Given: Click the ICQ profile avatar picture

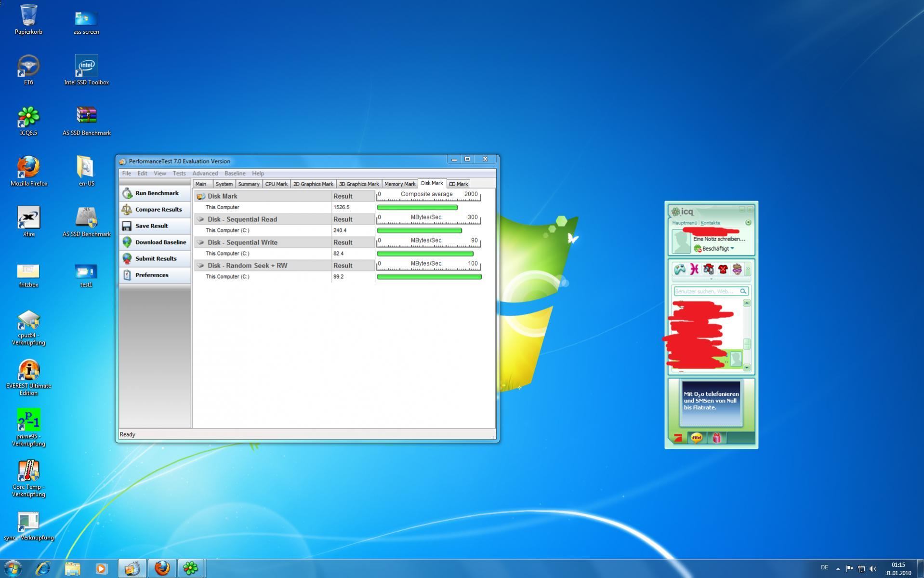Looking at the screenshot, I should pos(681,242).
